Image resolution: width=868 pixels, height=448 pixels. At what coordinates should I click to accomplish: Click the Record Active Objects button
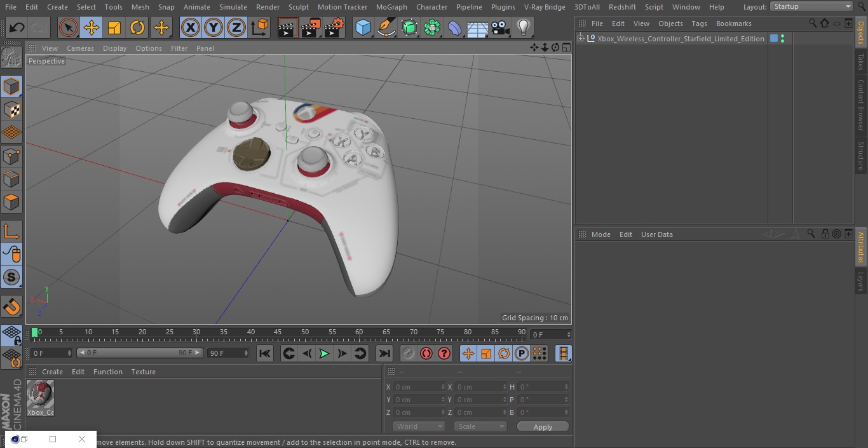pos(408,353)
